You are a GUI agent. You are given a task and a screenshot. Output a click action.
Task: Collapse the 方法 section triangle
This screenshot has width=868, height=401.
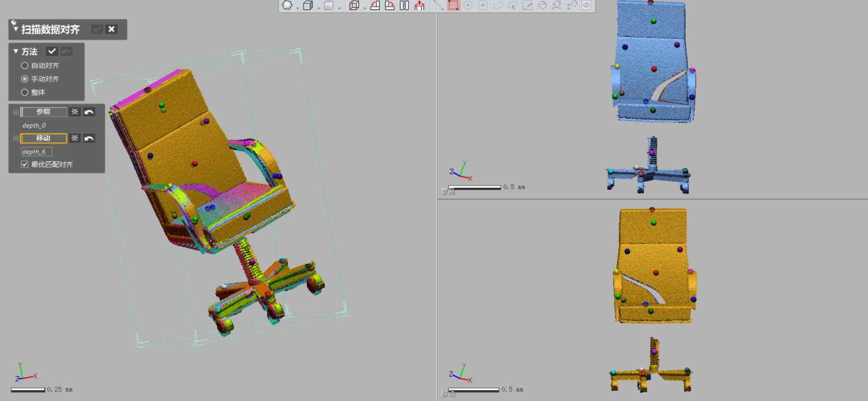16,51
